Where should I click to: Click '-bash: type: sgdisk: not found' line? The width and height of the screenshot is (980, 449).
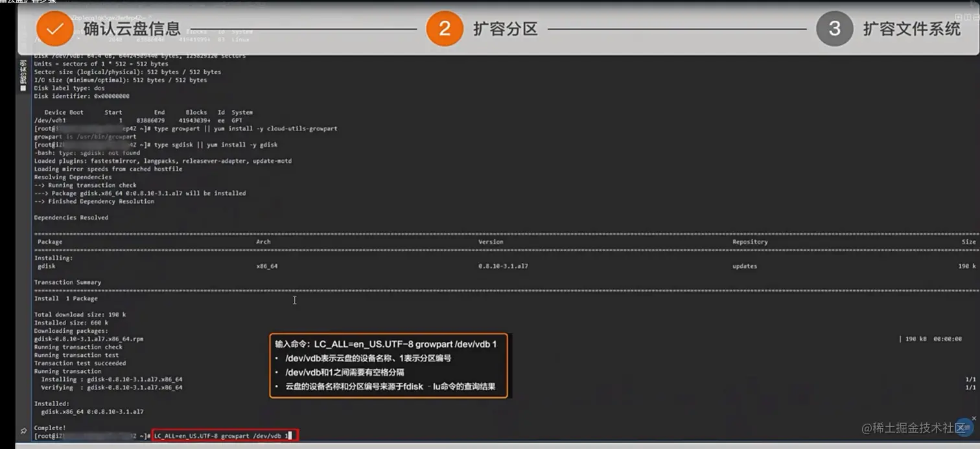[87, 153]
